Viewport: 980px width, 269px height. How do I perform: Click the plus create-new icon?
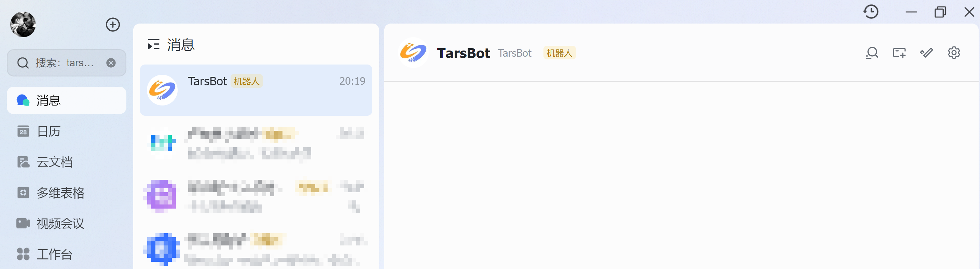[x=113, y=25]
